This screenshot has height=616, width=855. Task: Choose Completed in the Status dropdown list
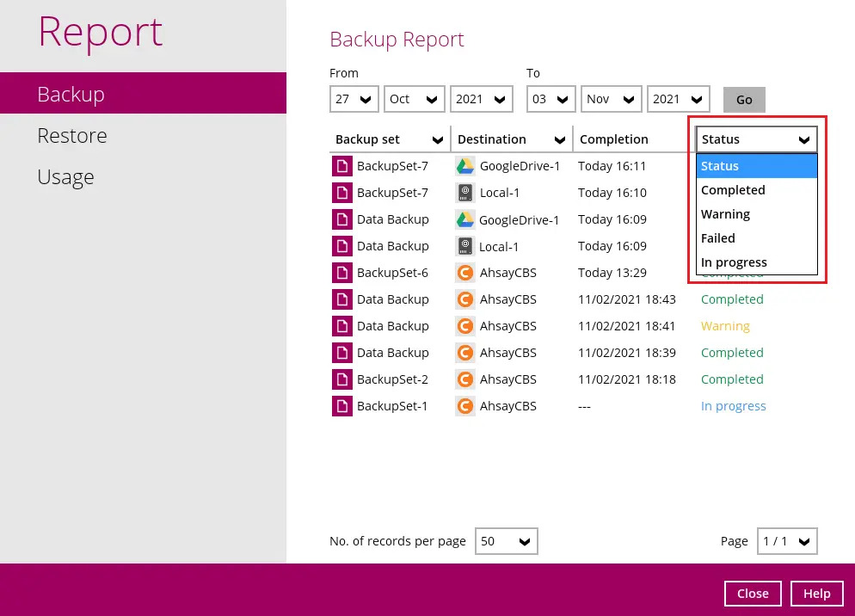[x=733, y=190]
